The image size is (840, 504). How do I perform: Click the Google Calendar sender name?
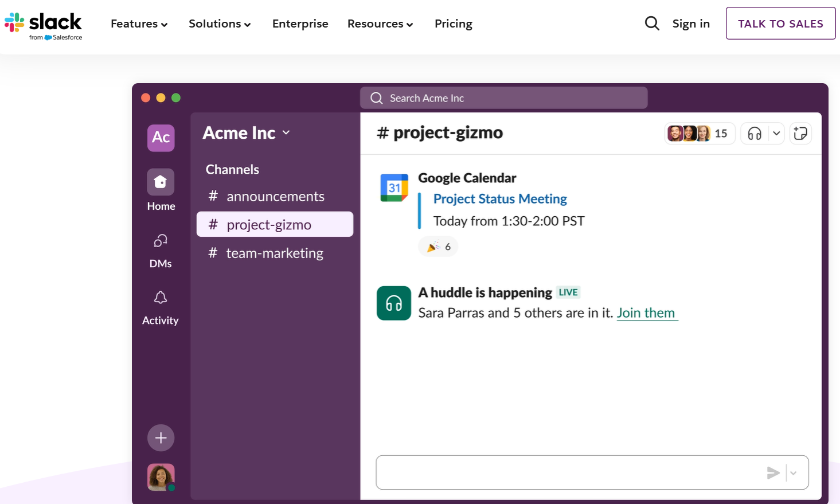pos(467,178)
